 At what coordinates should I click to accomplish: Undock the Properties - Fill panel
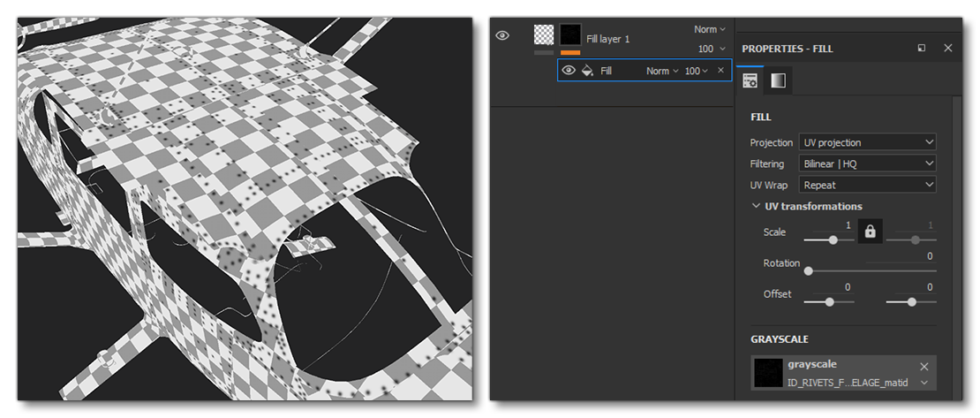tap(922, 49)
